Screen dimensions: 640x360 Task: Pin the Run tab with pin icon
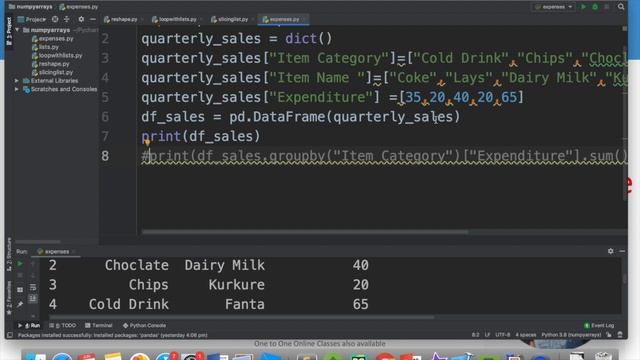click(20, 304)
